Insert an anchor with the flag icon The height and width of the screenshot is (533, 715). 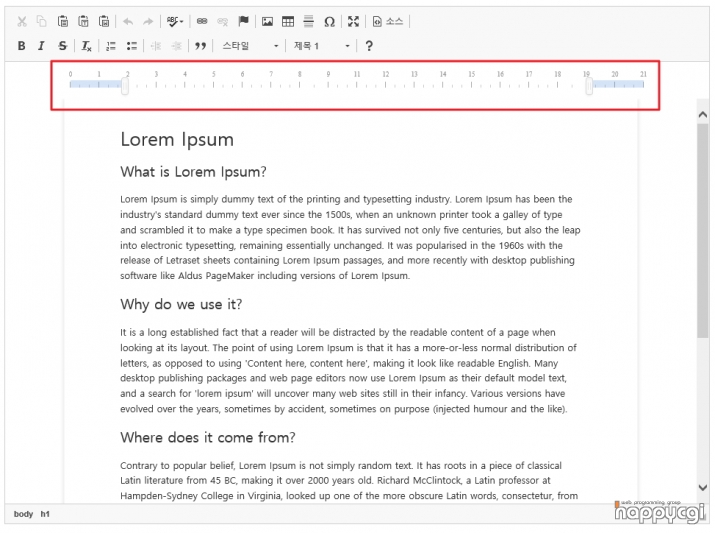(x=244, y=21)
